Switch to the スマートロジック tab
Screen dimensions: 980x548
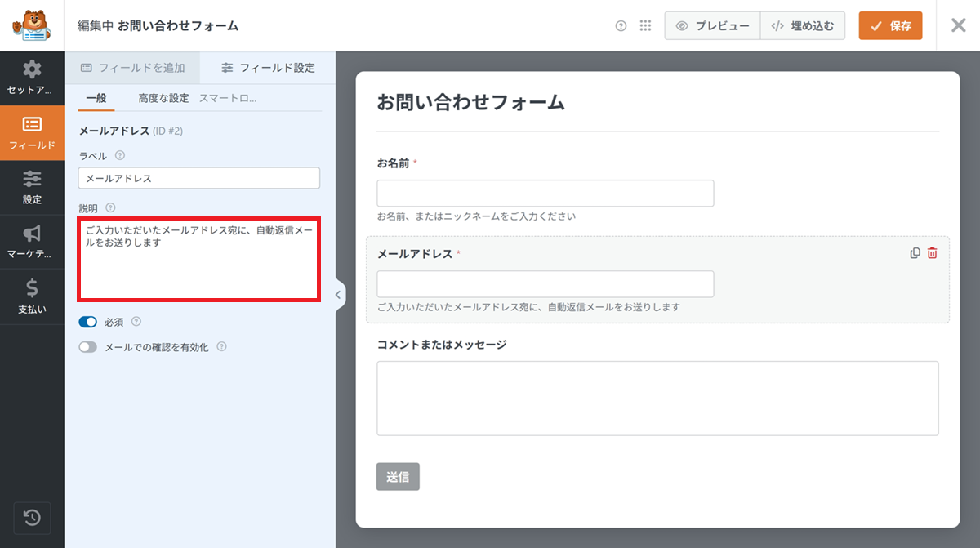(x=228, y=98)
